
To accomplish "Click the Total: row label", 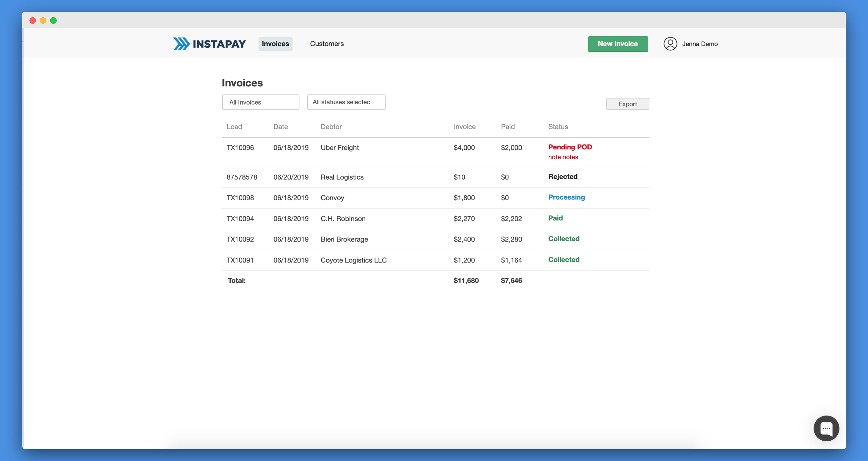I will (236, 281).
